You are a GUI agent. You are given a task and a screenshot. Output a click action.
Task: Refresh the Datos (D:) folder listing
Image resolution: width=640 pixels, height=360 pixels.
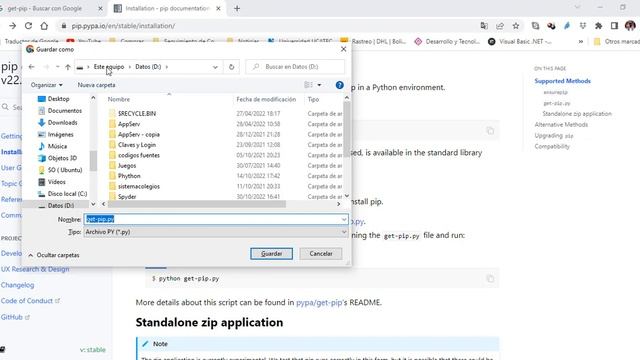point(231,67)
